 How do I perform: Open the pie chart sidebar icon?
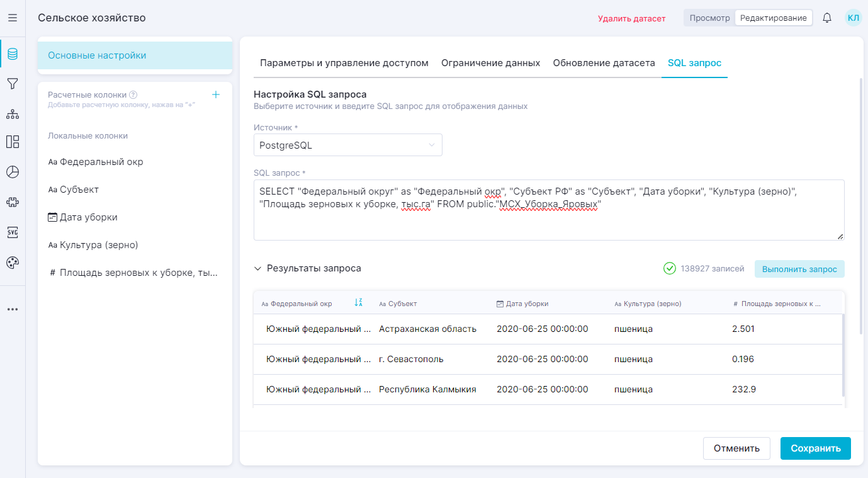point(13,172)
